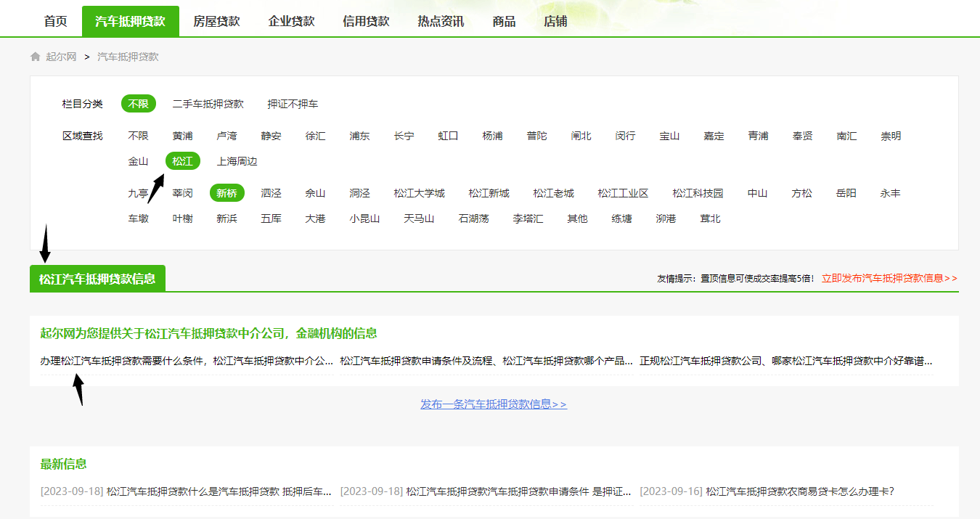Filter by 崇明 district
The width and height of the screenshot is (980, 519).
891,136
